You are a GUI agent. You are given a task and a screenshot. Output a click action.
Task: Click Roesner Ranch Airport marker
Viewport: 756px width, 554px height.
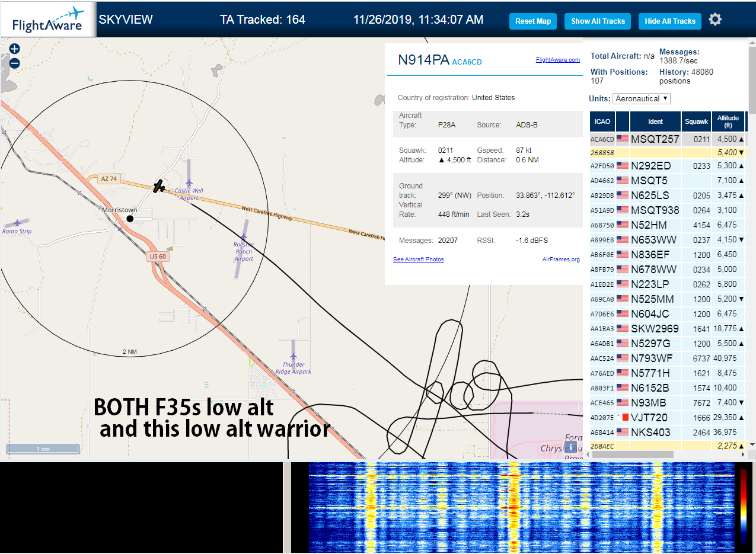coord(244,236)
